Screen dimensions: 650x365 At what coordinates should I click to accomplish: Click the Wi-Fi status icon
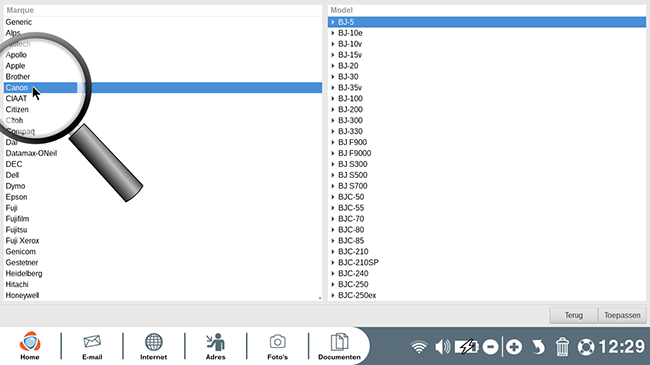click(x=419, y=347)
